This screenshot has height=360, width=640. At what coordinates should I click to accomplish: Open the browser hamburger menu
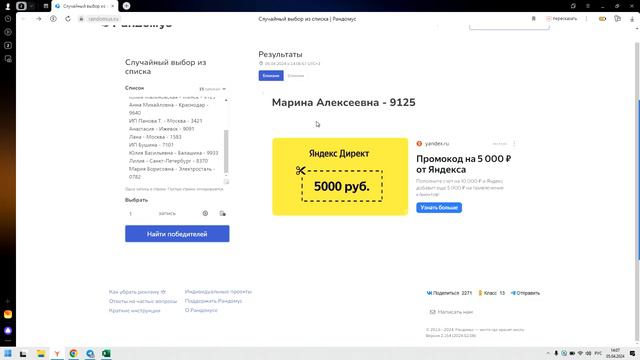point(588,6)
